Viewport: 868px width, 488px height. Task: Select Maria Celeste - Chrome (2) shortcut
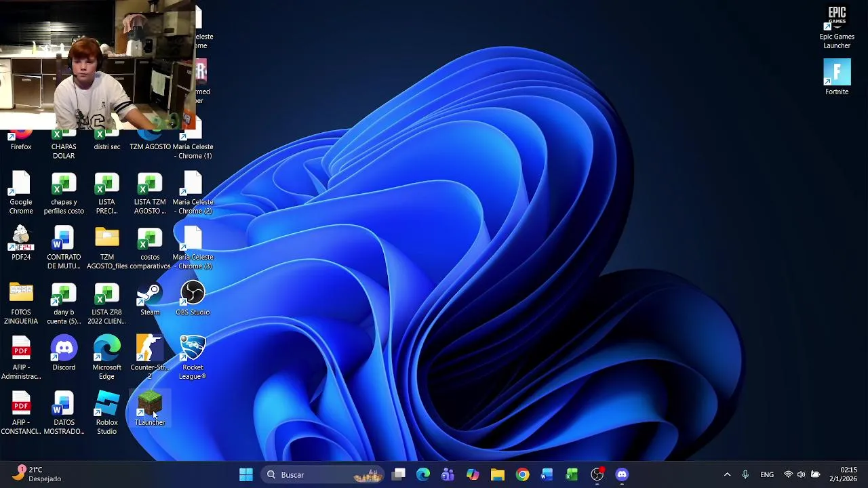pyautogui.click(x=193, y=192)
